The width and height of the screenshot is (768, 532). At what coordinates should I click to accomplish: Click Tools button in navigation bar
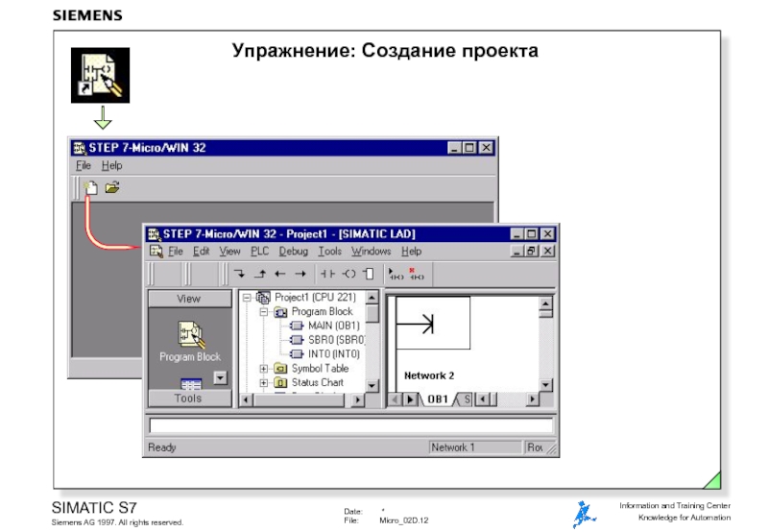189,399
